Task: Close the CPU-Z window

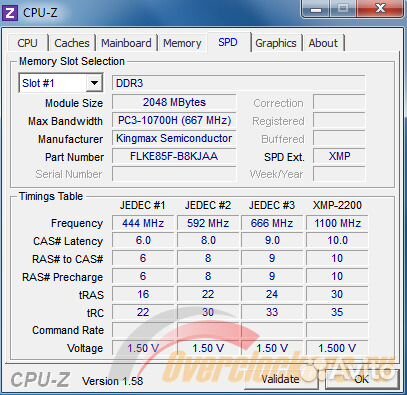Action: point(380,8)
